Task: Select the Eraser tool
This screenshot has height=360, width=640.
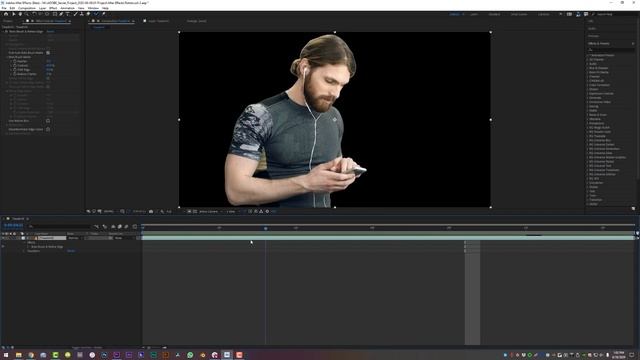Action: tap(88, 14)
